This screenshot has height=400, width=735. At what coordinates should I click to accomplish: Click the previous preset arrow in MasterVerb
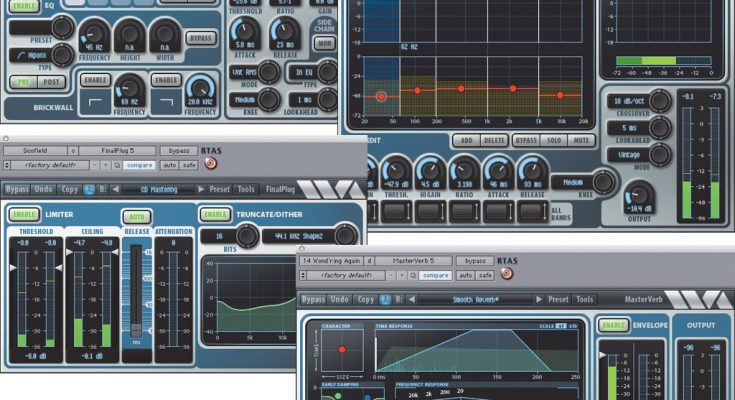[410, 298]
